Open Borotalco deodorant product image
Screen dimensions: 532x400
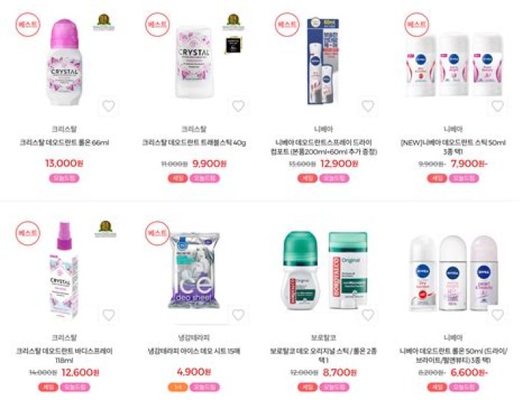[x=324, y=270]
